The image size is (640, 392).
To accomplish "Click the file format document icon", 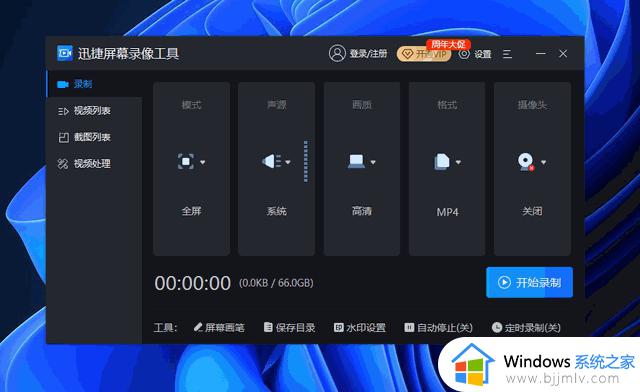I will pos(442,162).
